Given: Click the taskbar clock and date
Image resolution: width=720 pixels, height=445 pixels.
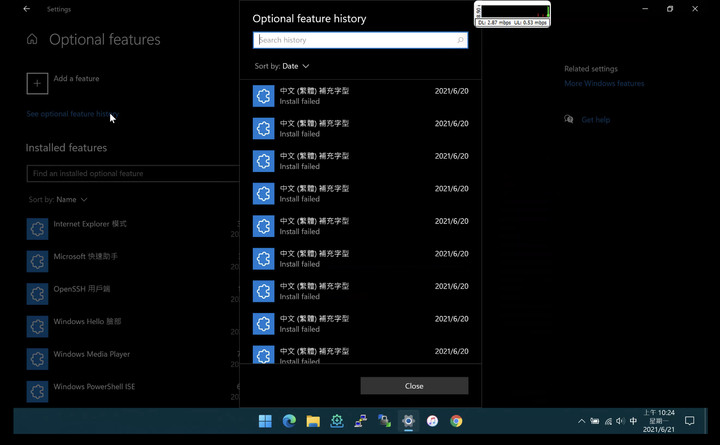Looking at the screenshot, I should coord(659,421).
